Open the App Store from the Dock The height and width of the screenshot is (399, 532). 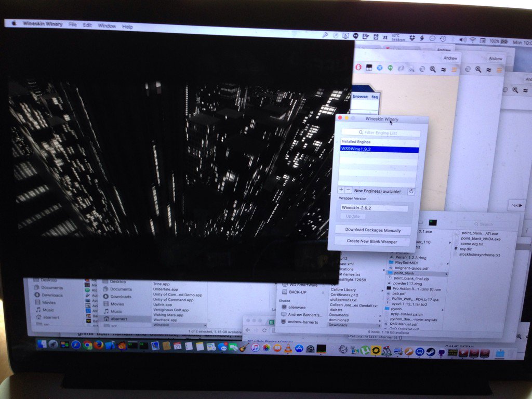299,349
